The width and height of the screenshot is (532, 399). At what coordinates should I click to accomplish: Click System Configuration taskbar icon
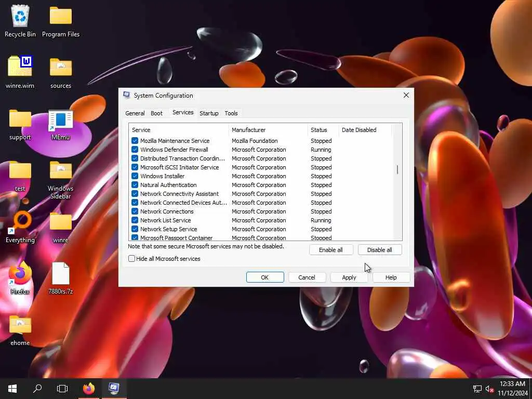coord(114,389)
